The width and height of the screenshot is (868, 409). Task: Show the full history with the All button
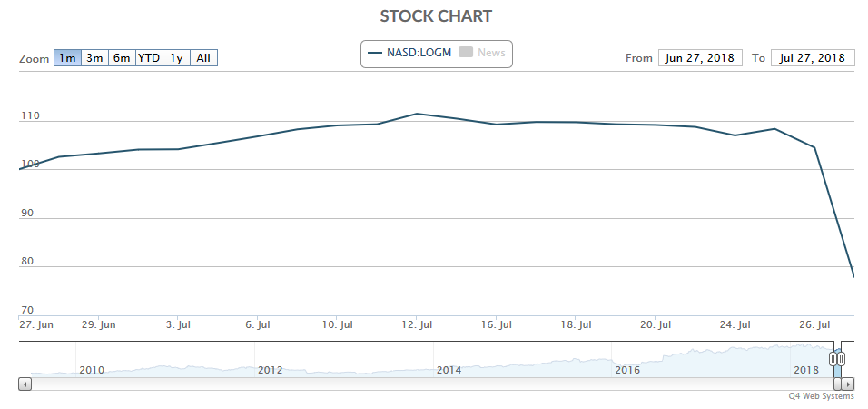[203, 57]
